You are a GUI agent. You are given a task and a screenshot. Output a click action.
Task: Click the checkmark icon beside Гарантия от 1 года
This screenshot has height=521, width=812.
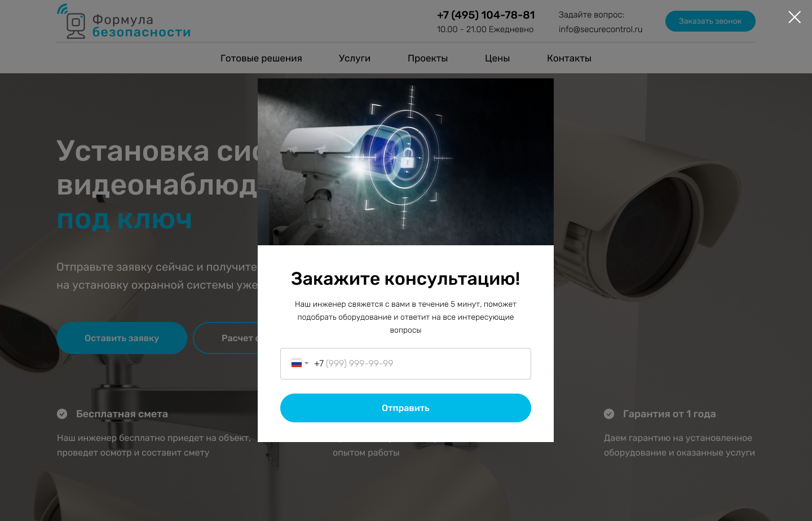pyautogui.click(x=609, y=414)
